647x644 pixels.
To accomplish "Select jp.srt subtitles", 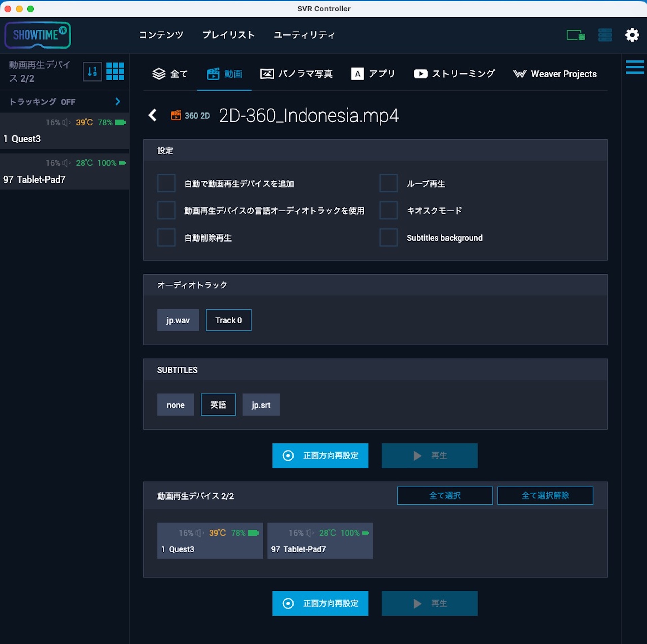I will click(261, 405).
